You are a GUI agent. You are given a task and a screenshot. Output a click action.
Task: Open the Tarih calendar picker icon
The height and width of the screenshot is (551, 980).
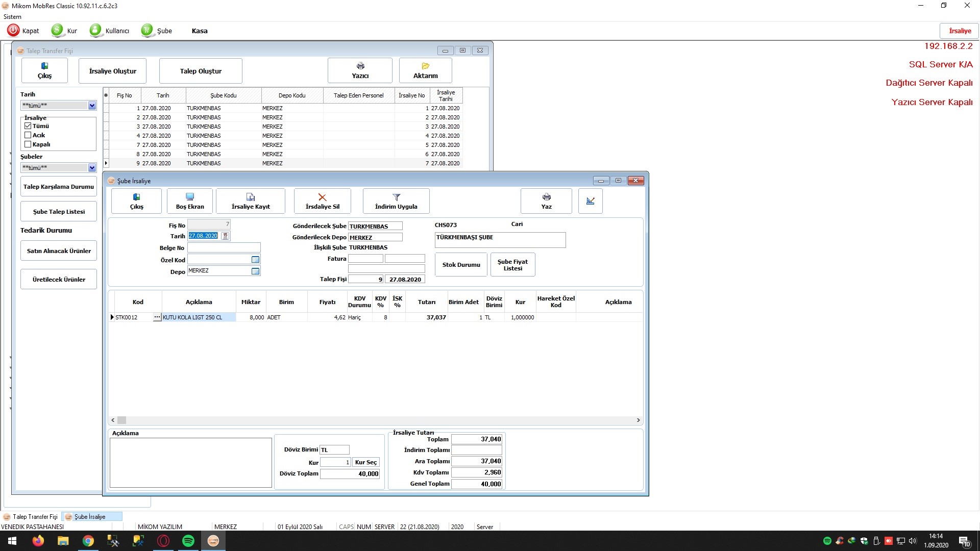[x=225, y=236]
